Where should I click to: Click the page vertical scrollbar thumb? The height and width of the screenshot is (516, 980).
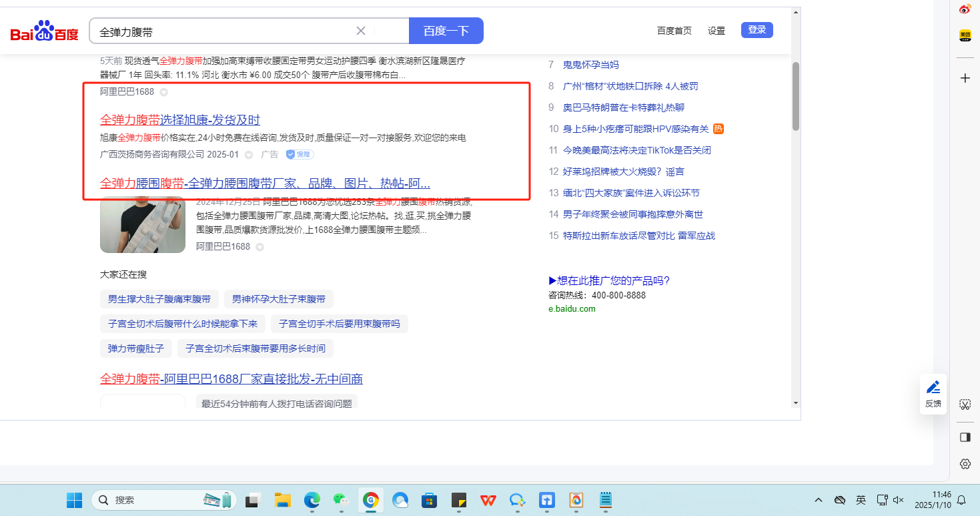coord(795,96)
